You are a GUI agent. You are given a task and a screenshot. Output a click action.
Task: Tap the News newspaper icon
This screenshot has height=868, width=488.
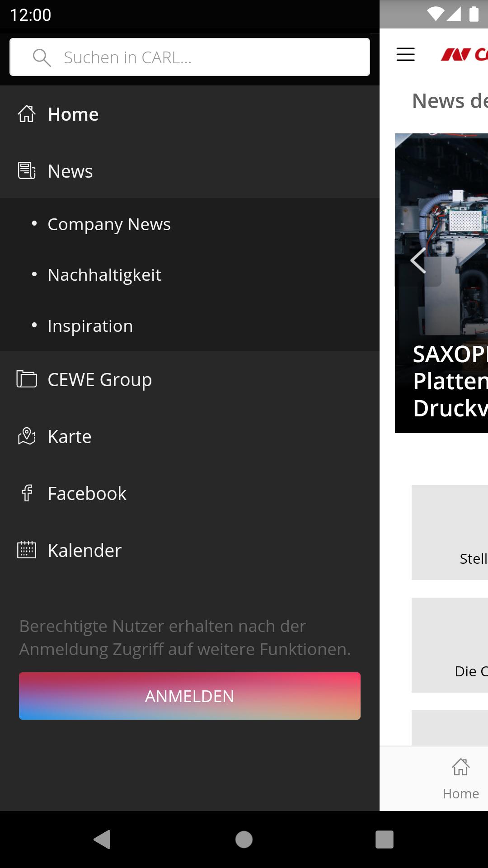27,171
